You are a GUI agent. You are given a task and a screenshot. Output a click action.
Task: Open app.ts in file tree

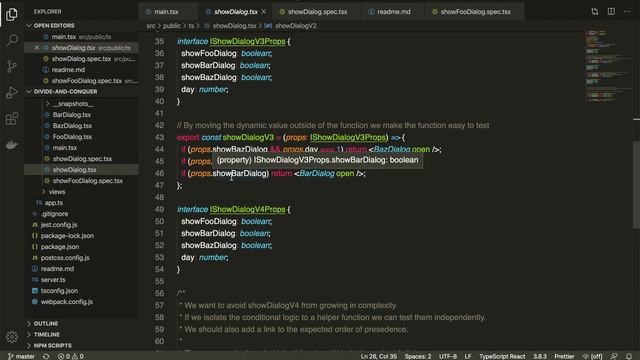click(53, 202)
